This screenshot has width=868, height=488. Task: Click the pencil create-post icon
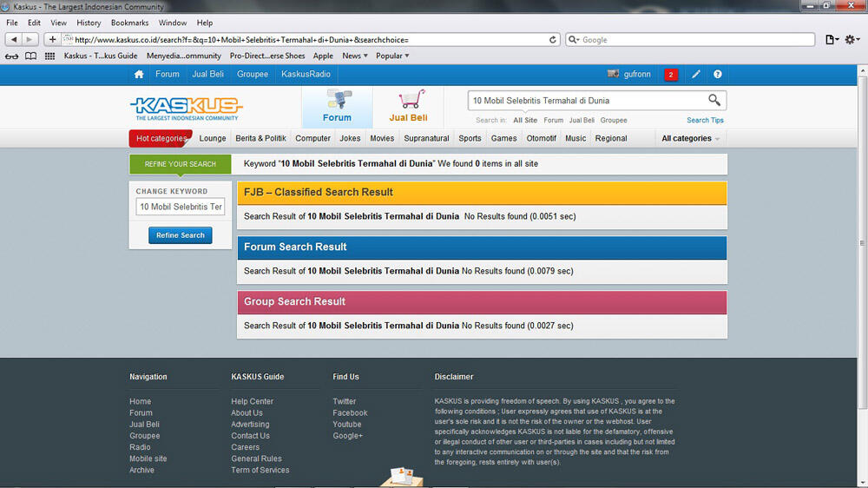[x=696, y=74]
